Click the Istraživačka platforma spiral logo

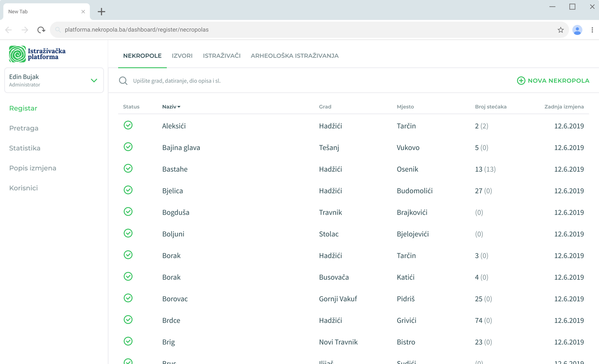pos(17,54)
